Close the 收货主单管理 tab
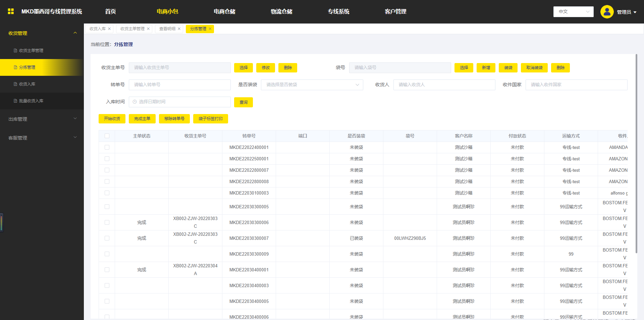 (148, 29)
